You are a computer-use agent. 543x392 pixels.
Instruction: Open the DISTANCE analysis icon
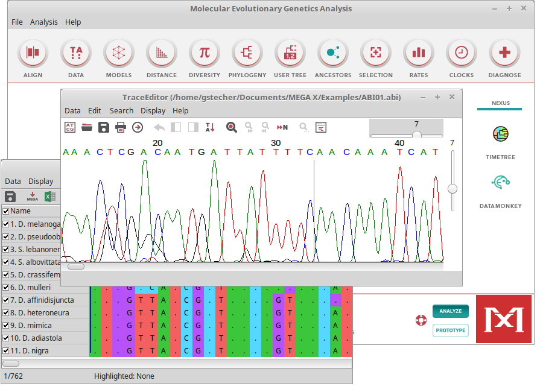tap(161, 52)
